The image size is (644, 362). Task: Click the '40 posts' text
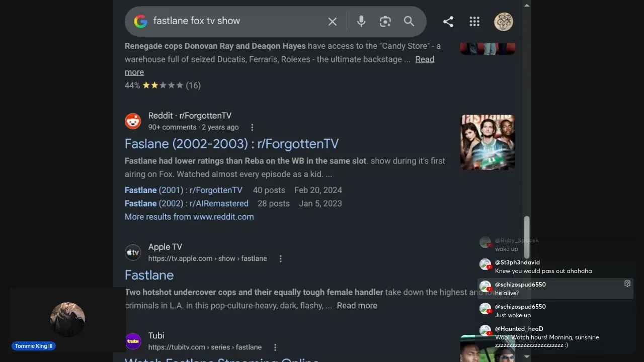click(x=269, y=190)
